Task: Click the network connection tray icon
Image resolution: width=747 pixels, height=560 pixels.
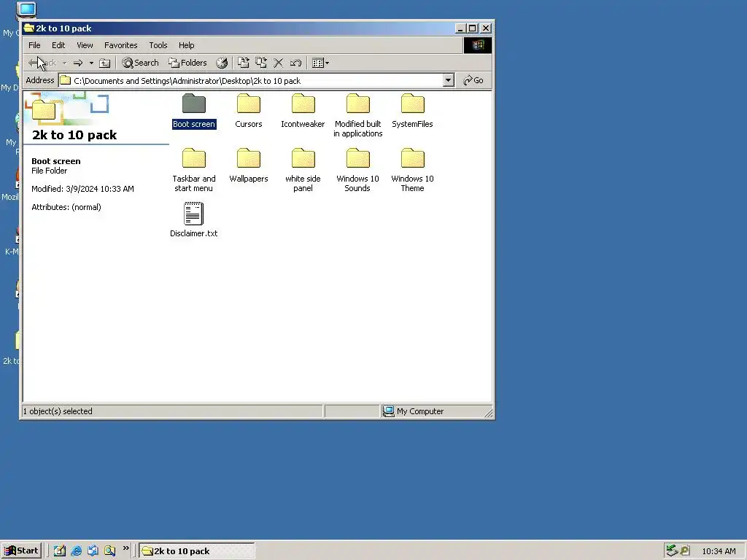Action: coord(672,551)
